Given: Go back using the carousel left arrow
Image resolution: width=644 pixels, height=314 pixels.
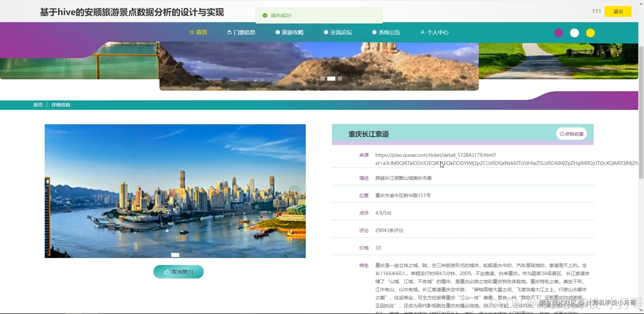Looking at the screenshot, I should coord(56,191).
